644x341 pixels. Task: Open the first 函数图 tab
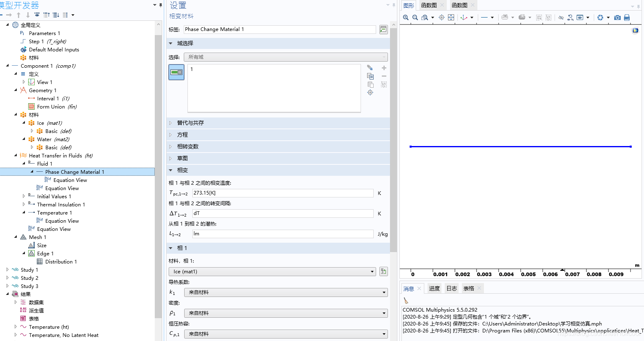click(x=429, y=5)
